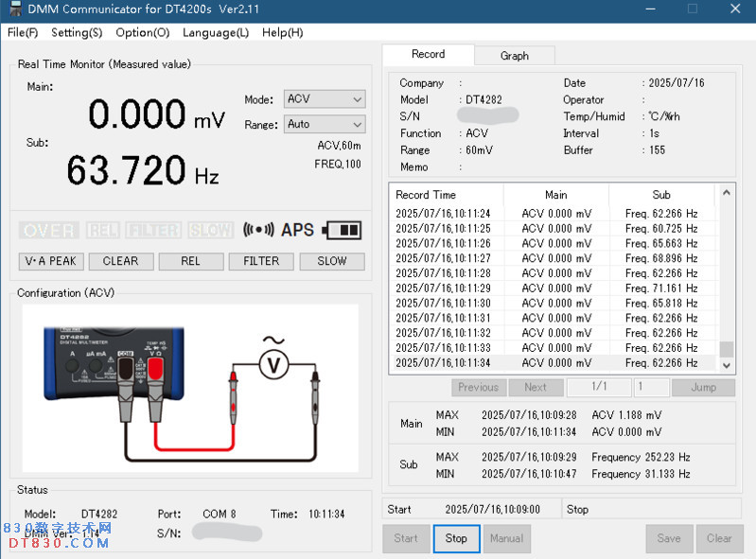756x559 pixels.
Task: Switch to the Graph tab
Action: 514,56
